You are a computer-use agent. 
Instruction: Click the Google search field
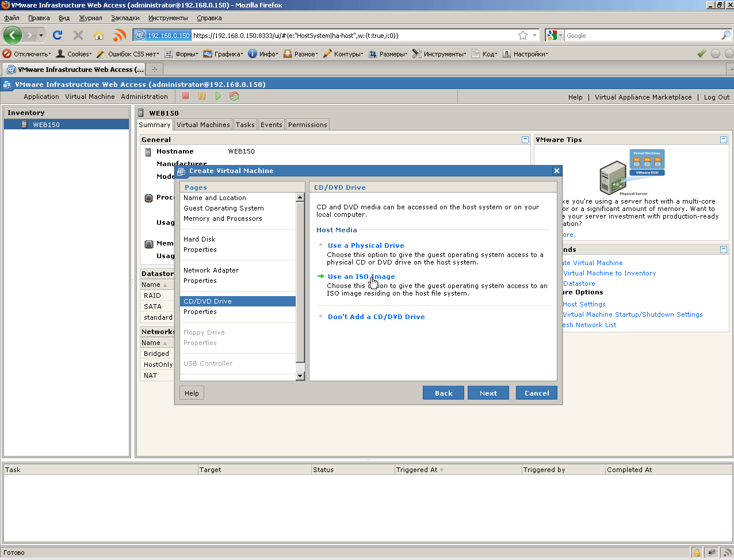642,36
